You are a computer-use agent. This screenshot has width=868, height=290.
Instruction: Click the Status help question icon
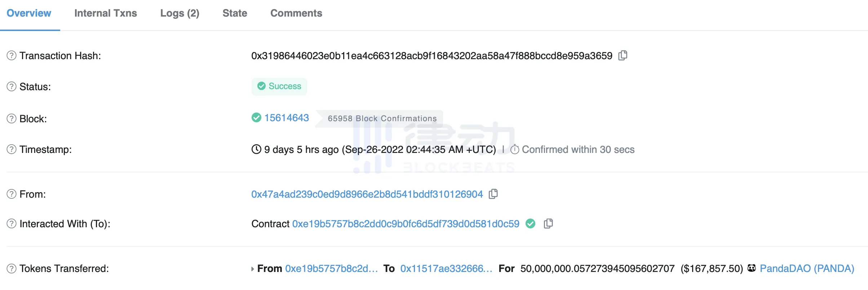point(12,87)
